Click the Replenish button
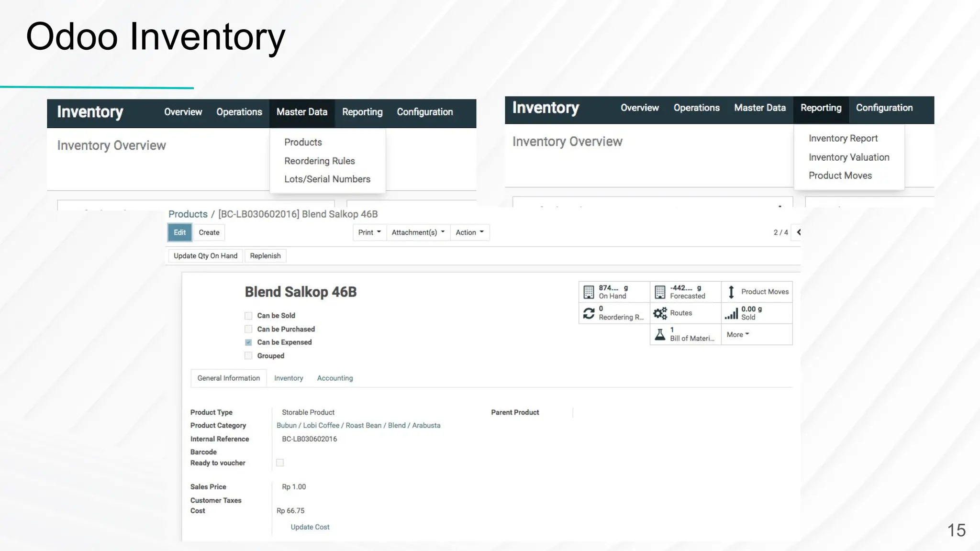 (x=266, y=256)
